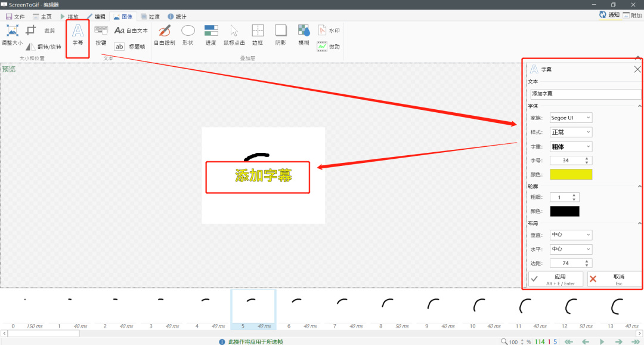
Task: Select the Free drawing (自由绘制) tool
Action: click(x=165, y=35)
